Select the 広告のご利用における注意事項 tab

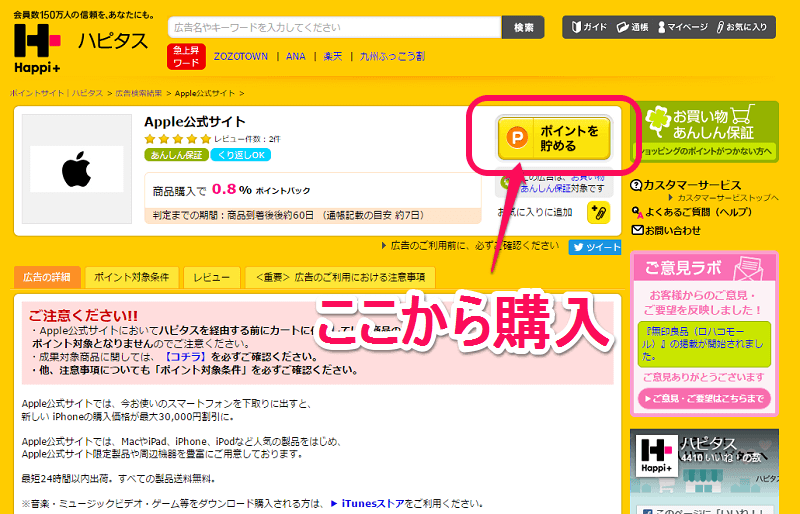[x=340, y=277]
